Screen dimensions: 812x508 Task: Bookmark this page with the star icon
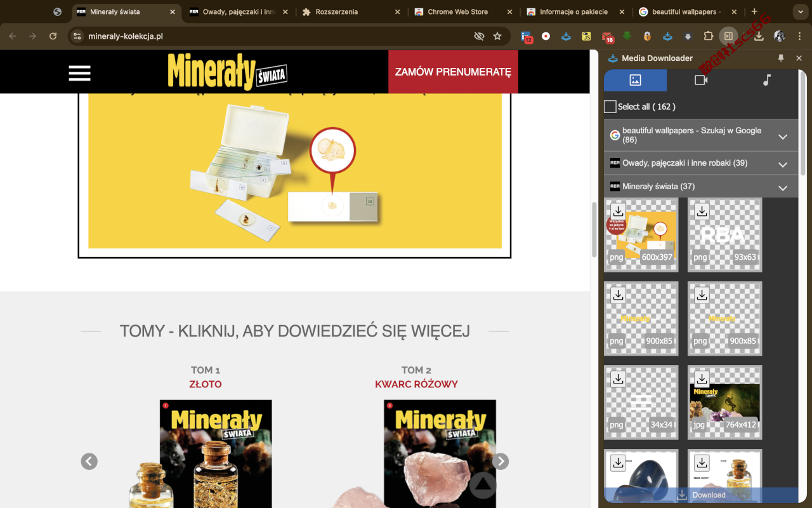(497, 36)
